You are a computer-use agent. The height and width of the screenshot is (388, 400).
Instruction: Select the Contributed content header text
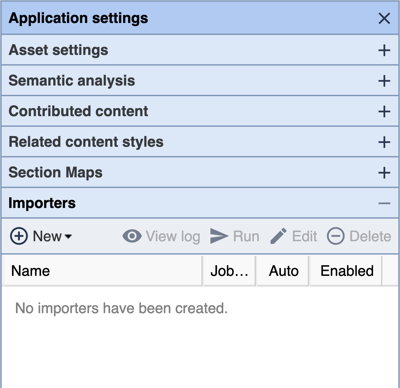click(x=78, y=111)
